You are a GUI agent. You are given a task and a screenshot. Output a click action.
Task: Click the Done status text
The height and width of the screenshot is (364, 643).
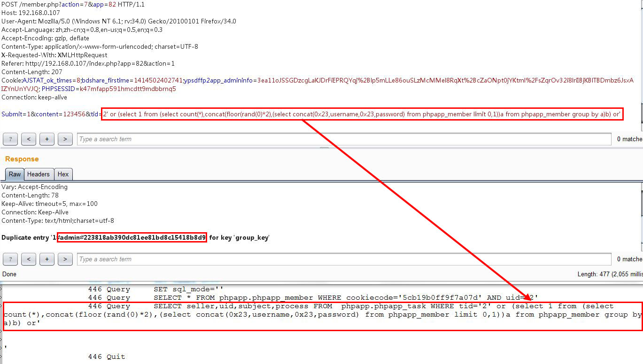tap(9, 274)
